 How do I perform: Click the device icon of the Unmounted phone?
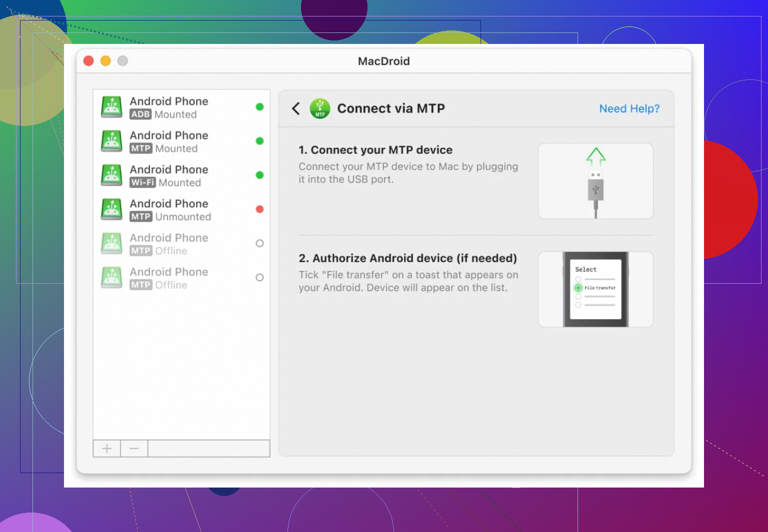111,210
